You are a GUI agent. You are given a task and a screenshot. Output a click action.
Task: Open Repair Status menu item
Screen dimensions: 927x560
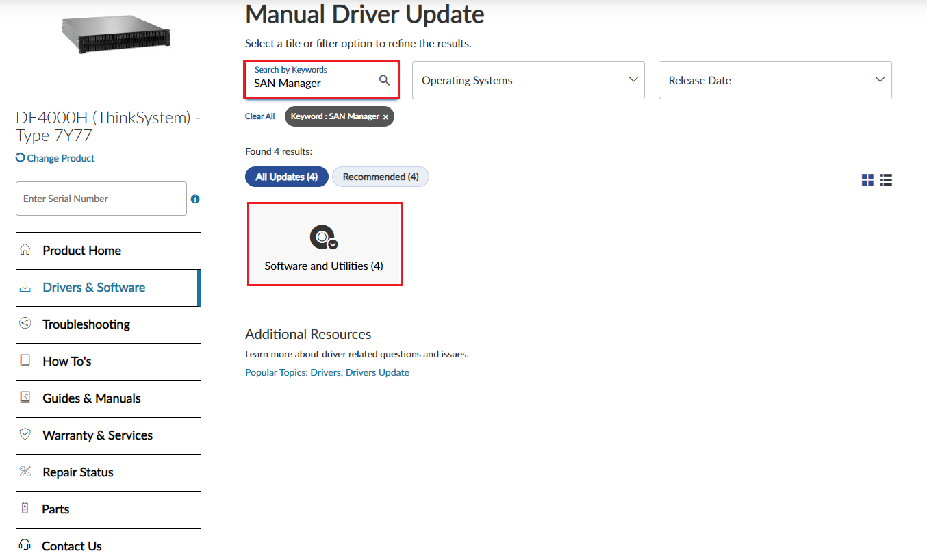click(108, 472)
